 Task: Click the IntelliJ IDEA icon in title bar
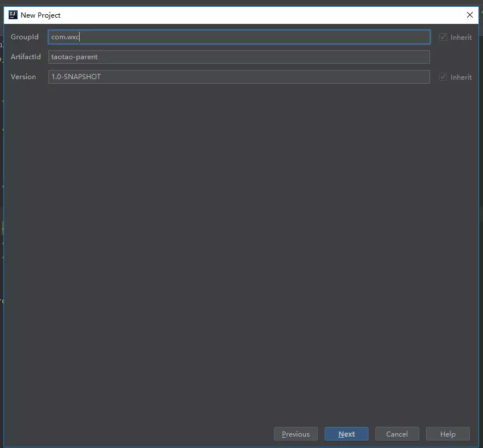click(13, 15)
